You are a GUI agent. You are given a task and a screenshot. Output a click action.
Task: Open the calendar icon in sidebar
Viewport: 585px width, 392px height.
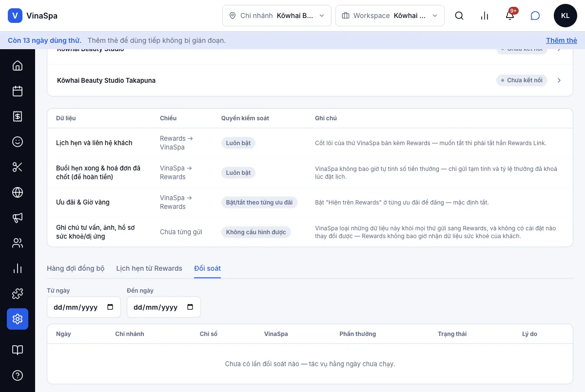pyautogui.click(x=18, y=91)
